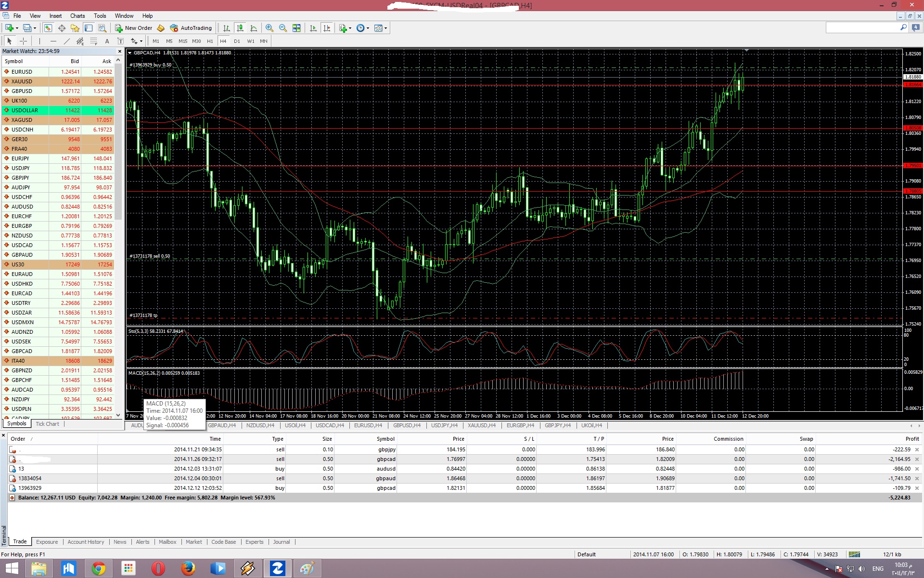Toggle the Data Window button
The width and height of the screenshot is (924, 578).
(62, 28)
